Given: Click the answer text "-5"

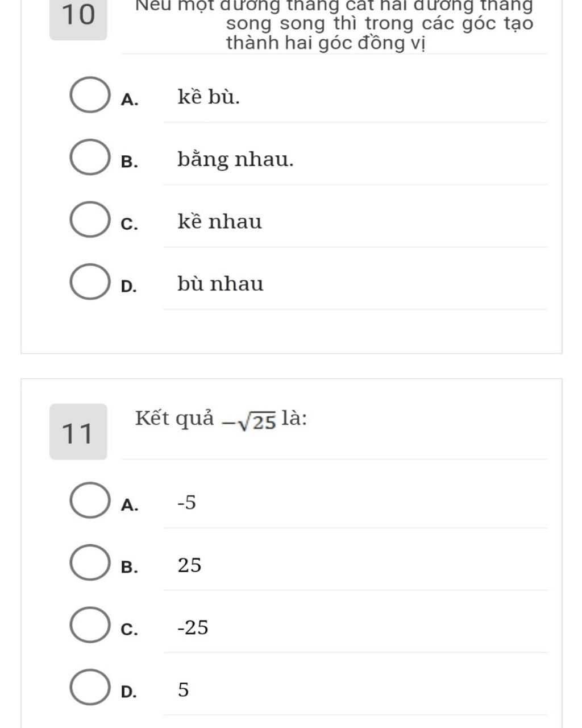Looking at the screenshot, I should [x=186, y=503].
